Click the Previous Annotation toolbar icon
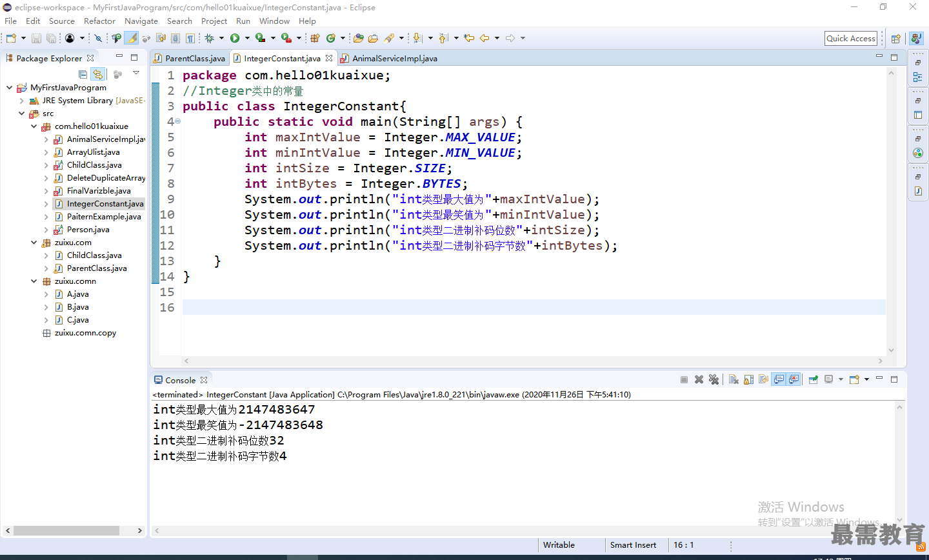This screenshot has width=929, height=560. [x=443, y=38]
